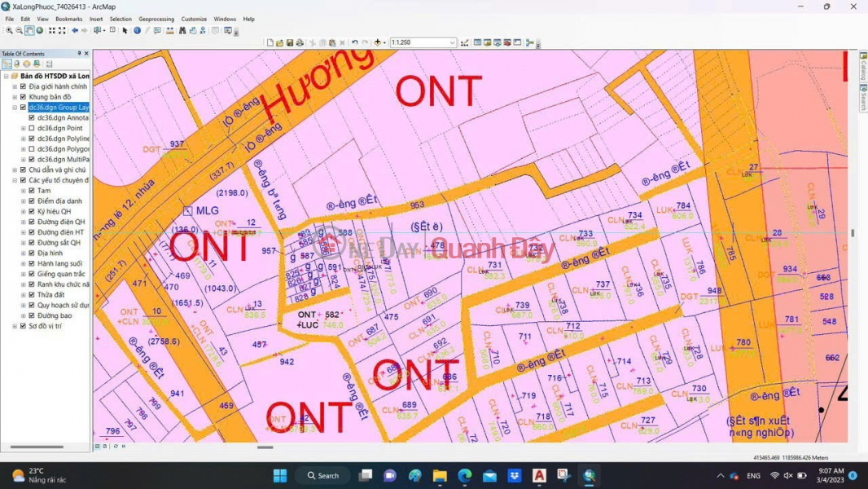
Task: Activate the Identify info tool
Action: click(137, 30)
